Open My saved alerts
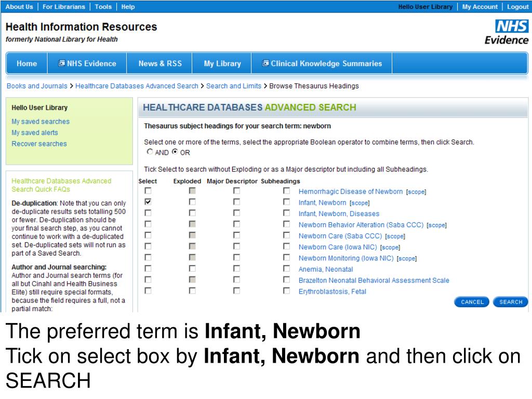 (35, 132)
